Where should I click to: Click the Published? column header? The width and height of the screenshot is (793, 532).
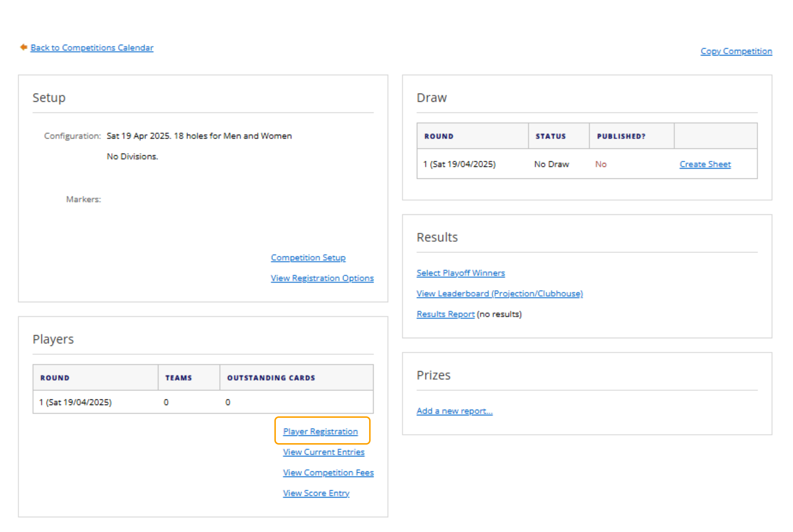pyautogui.click(x=621, y=136)
